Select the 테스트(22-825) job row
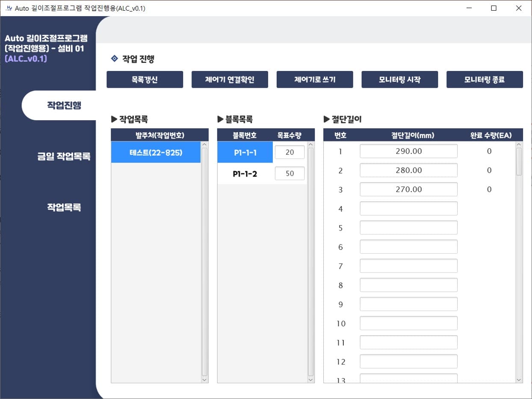The height and width of the screenshot is (399, 532). pos(156,152)
